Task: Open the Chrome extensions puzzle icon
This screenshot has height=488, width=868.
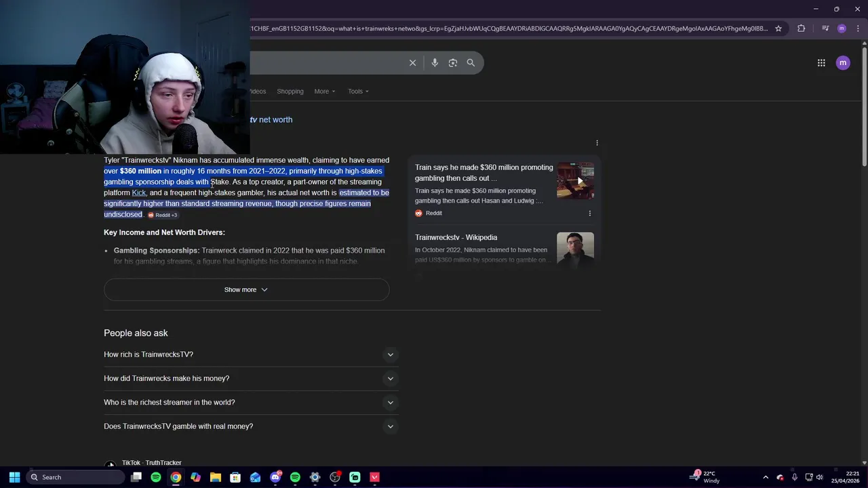Action: (802, 28)
